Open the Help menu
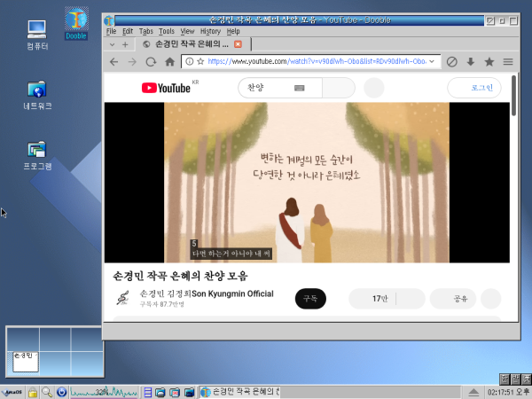Image resolution: width=532 pixels, height=399 pixels. 233,31
